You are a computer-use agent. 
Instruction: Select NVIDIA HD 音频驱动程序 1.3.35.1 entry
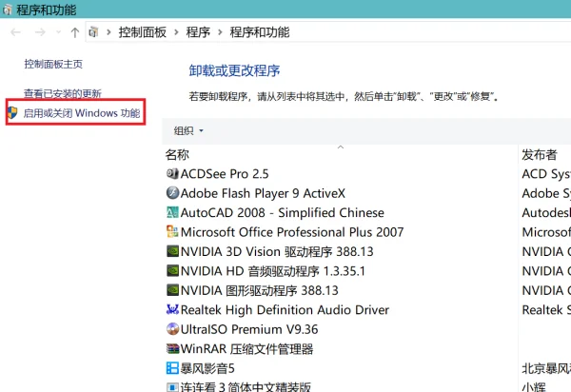pyautogui.click(x=273, y=271)
